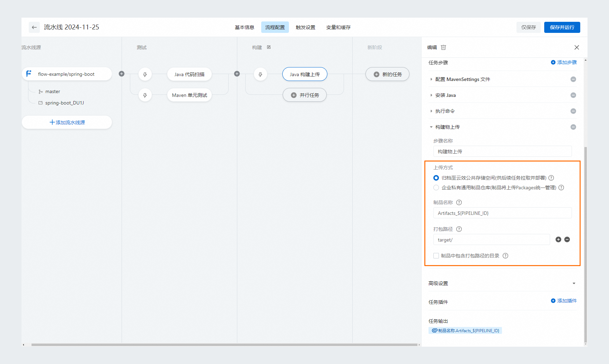Click the 打包路径 target/ input
Viewport: 609px width, 364px height.
click(x=492, y=240)
